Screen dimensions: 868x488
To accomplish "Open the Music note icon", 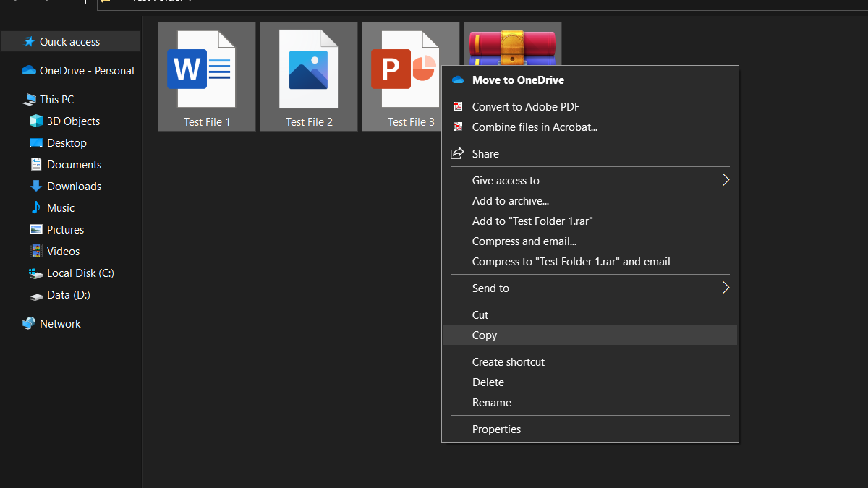I will [36, 208].
